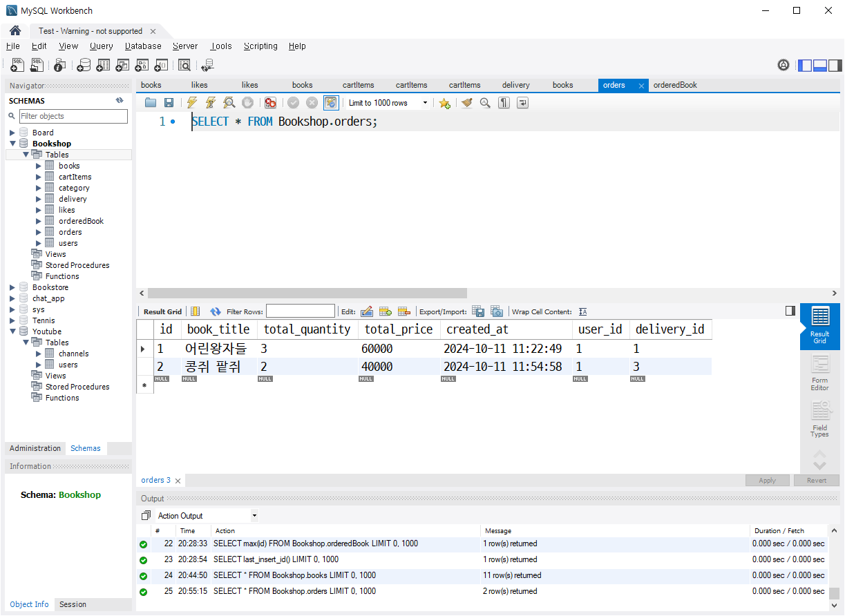
Task: Execute the SQL statement with lightning bolt
Action: pyautogui.click(x=192, y=103)
